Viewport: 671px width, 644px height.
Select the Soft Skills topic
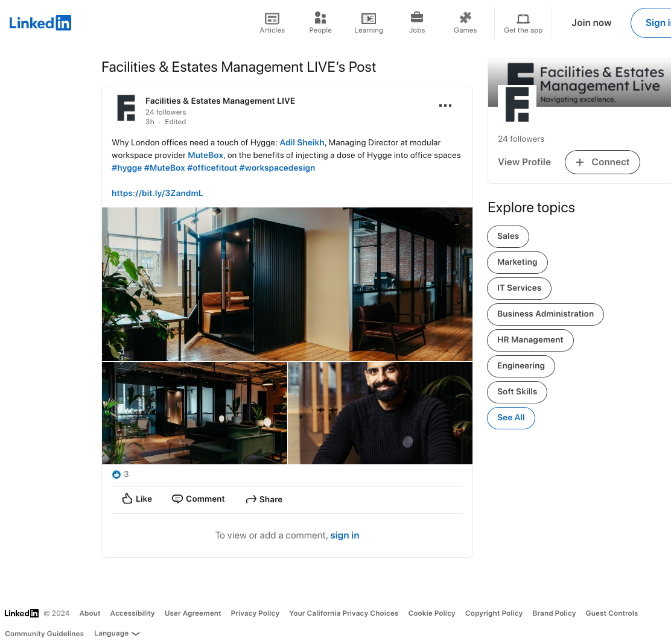[x=517, y=392]
